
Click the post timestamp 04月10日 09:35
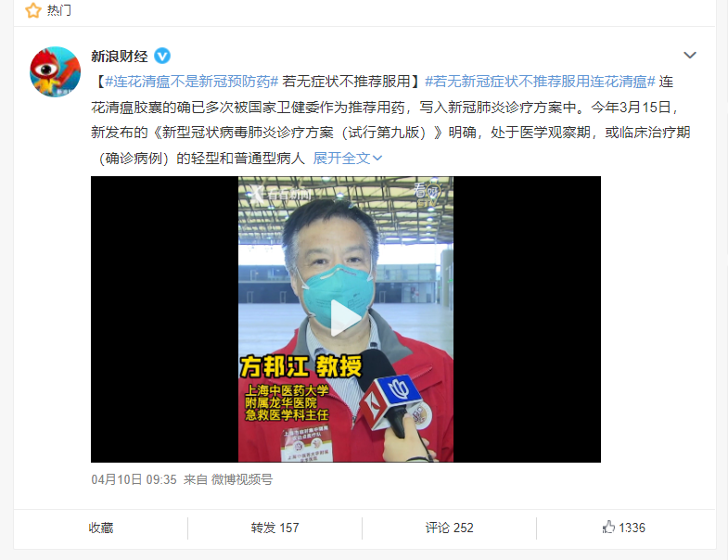[x=134, y=479]
